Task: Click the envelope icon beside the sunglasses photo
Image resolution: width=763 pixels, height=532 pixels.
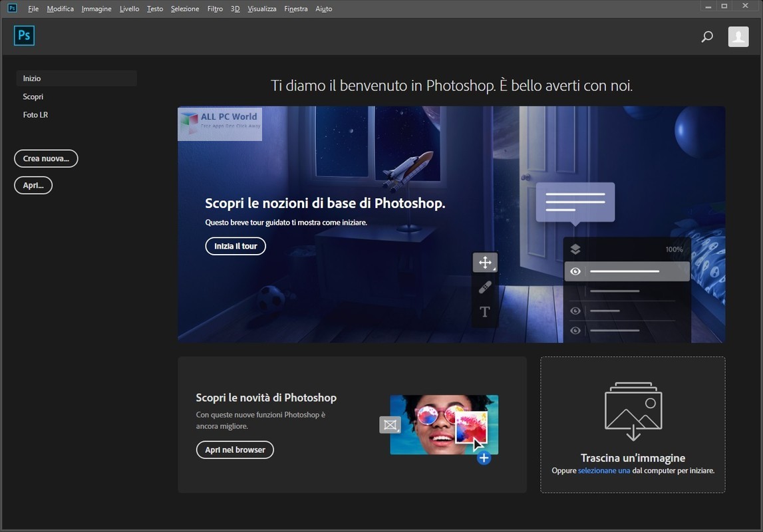Action: (390, 425)
